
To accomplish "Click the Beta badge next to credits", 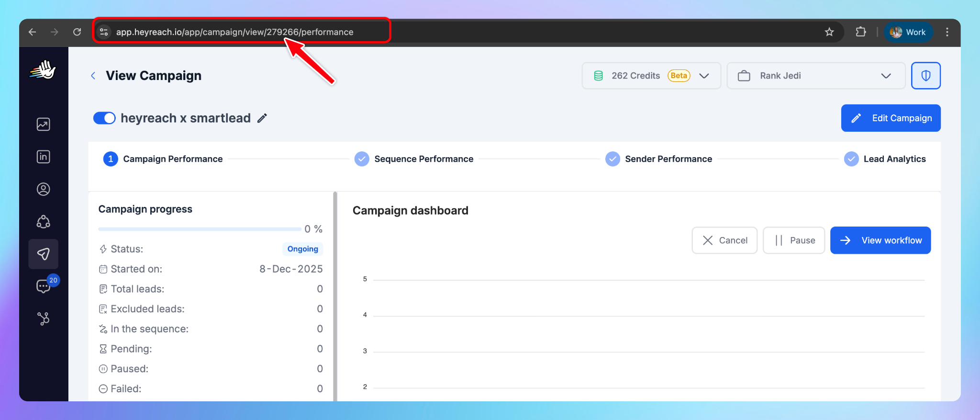I will [x=679, y=76].
